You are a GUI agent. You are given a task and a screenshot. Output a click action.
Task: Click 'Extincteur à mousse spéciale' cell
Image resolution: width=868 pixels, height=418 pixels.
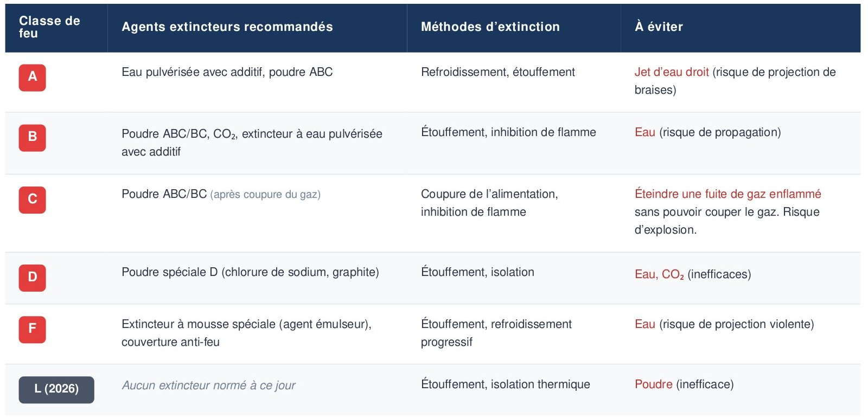(x=246, y=333)
